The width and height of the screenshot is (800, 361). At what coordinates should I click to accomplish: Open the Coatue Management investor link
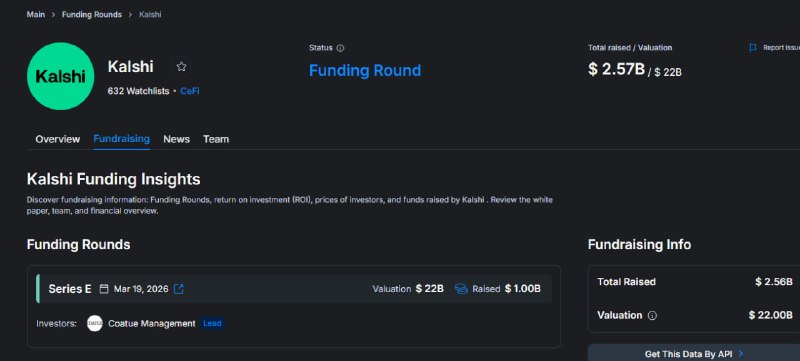pyautogui.click(x=152, y=324)
